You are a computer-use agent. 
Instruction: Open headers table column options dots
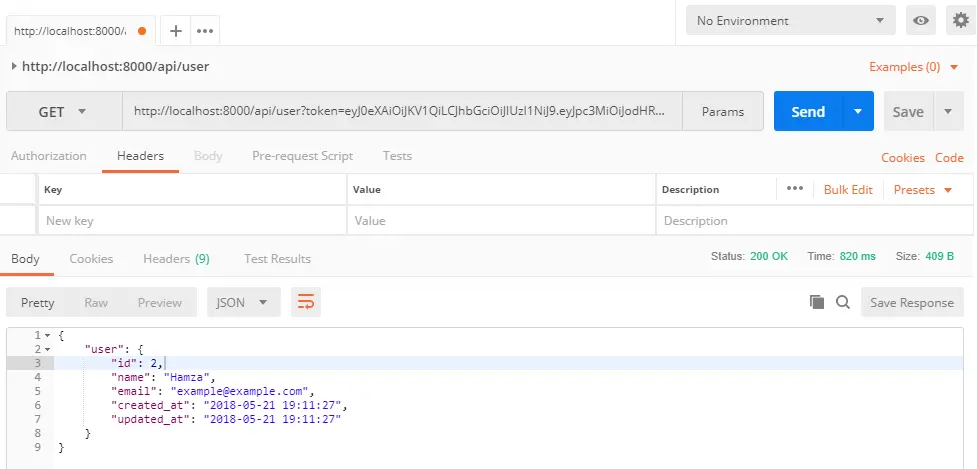[795, 189]
